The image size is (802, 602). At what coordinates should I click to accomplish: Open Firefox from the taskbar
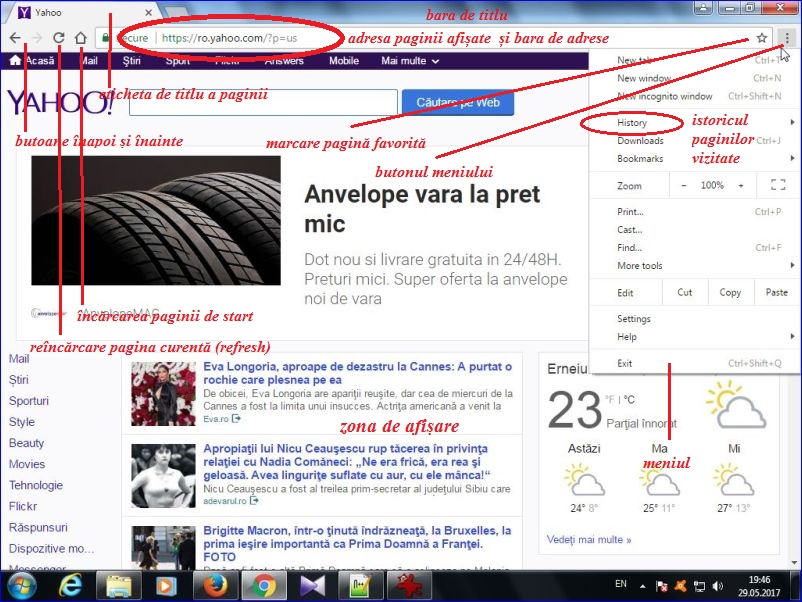click(213, 583)
